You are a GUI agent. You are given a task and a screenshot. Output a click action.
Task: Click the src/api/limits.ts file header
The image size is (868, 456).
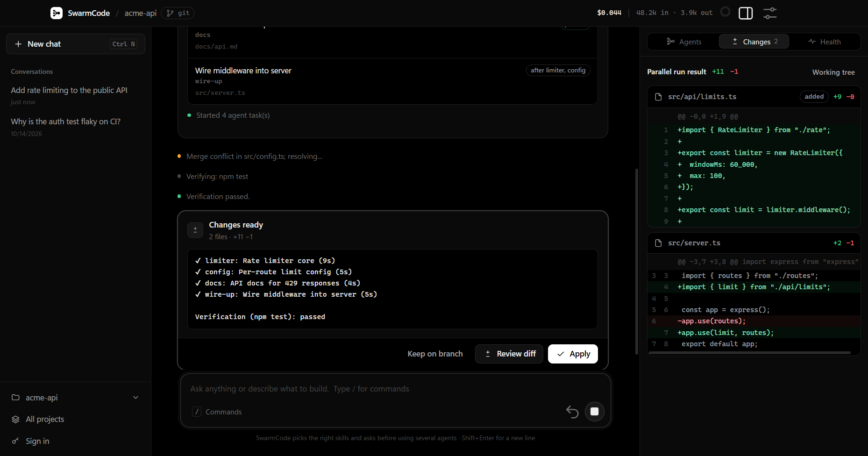tap(754, 97)
